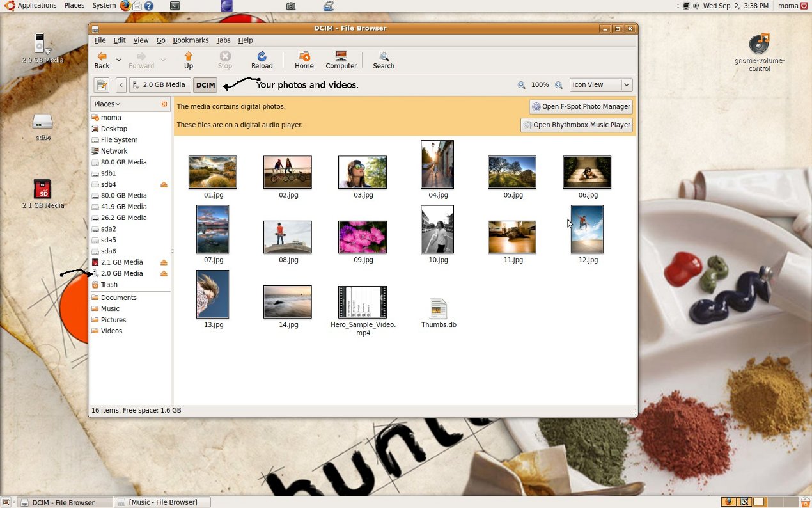812x508 pixels.
Task: Open the Back history dropdown arrow
Action: 119,60
